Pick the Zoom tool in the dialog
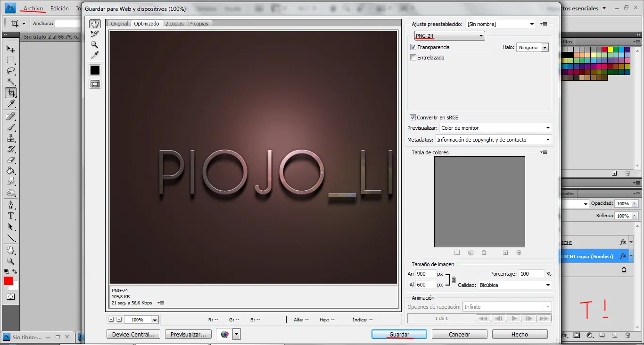Viewport: 644px width, 345px height. point(95,45)
